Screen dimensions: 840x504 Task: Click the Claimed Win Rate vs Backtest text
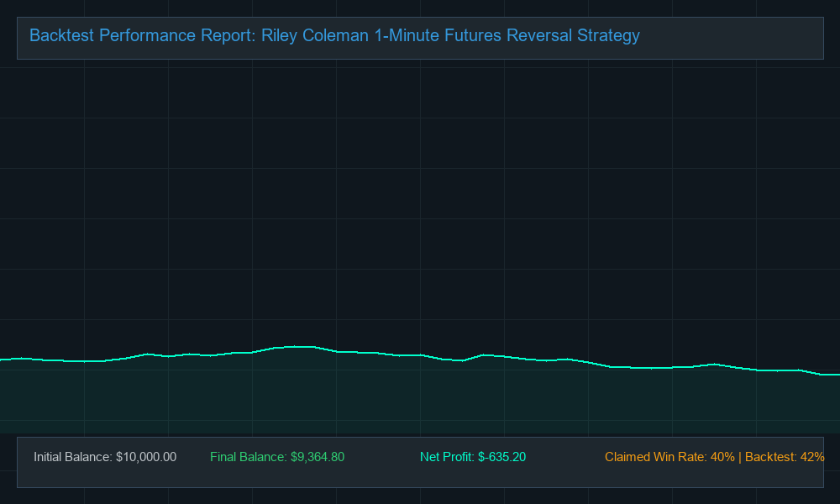pos(714,457)
